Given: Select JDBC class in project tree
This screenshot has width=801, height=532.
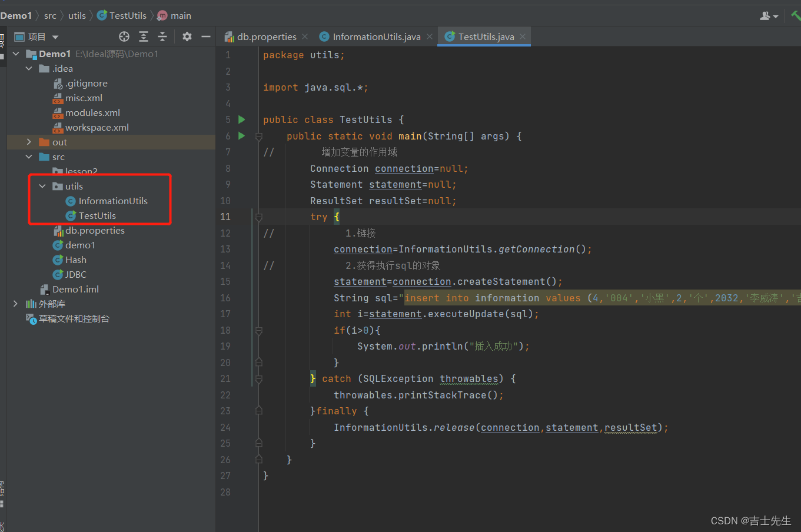Looking at the screenshot, I should tap(69, 275).
